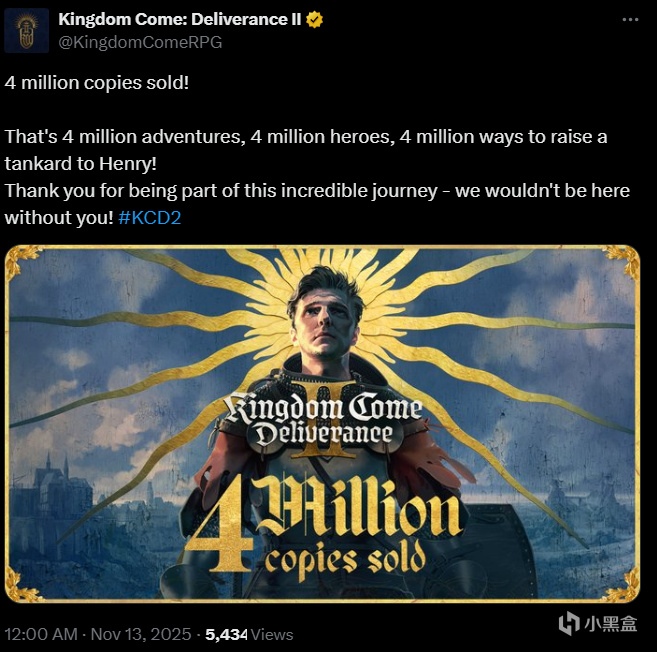Viewport: 657px width, 652px height.
Task: Open the three-dot more options menu
Action: [x=630, y=20]
